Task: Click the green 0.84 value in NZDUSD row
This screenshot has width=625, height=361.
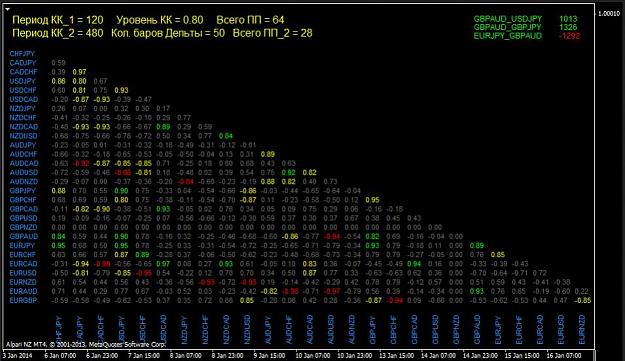Action: pyautogui.click(x=226, y=136)
